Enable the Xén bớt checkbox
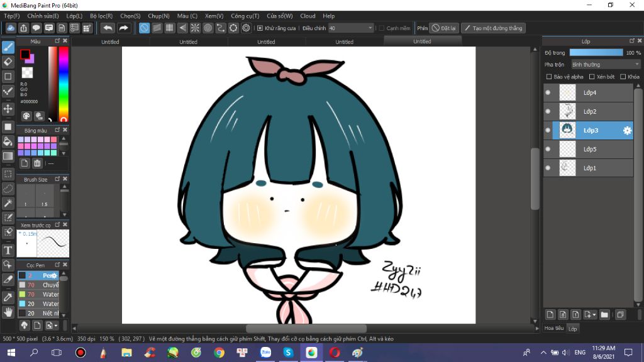Viewport: 644px width, 362px height. tap(592, 77)
